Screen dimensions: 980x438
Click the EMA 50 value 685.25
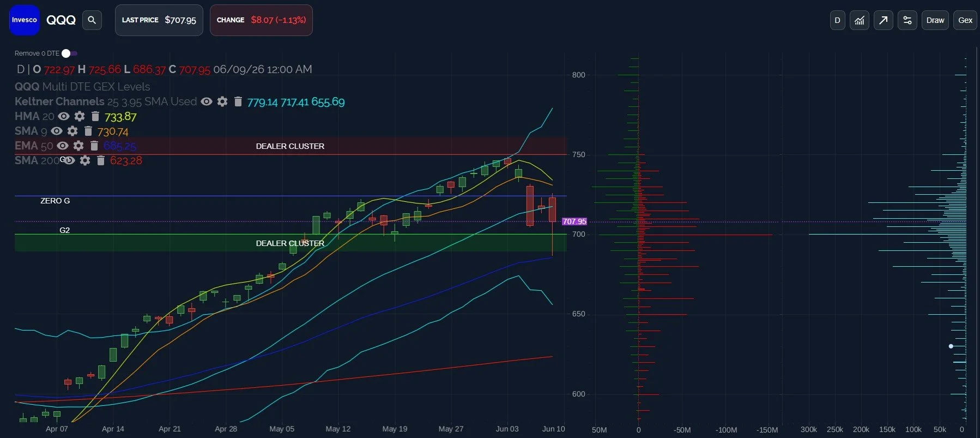[x=120, y=146]
